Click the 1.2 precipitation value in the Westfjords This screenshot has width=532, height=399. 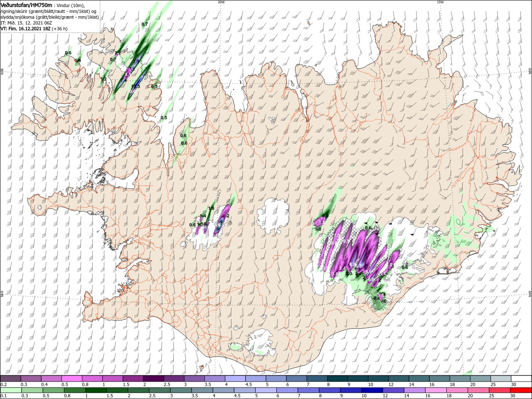(104, 79)
